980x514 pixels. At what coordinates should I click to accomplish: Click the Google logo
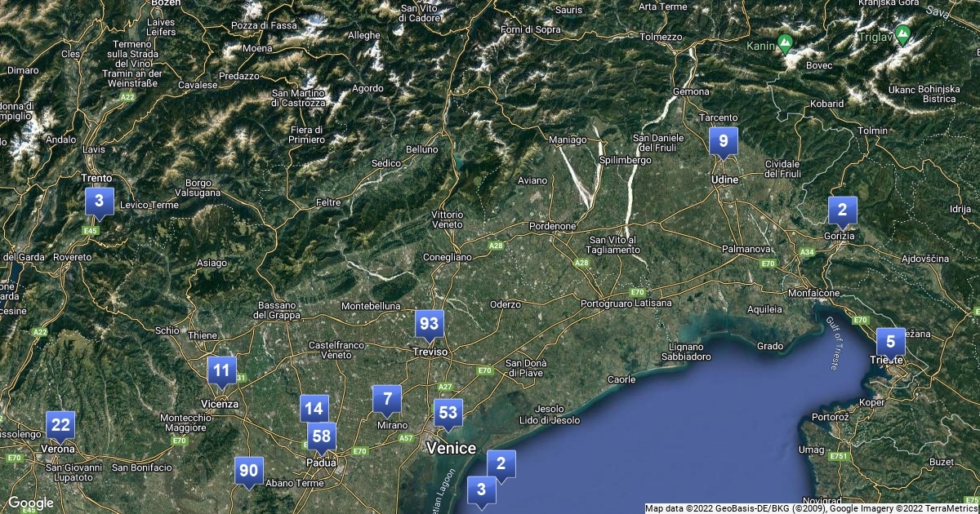coord(31,503)
